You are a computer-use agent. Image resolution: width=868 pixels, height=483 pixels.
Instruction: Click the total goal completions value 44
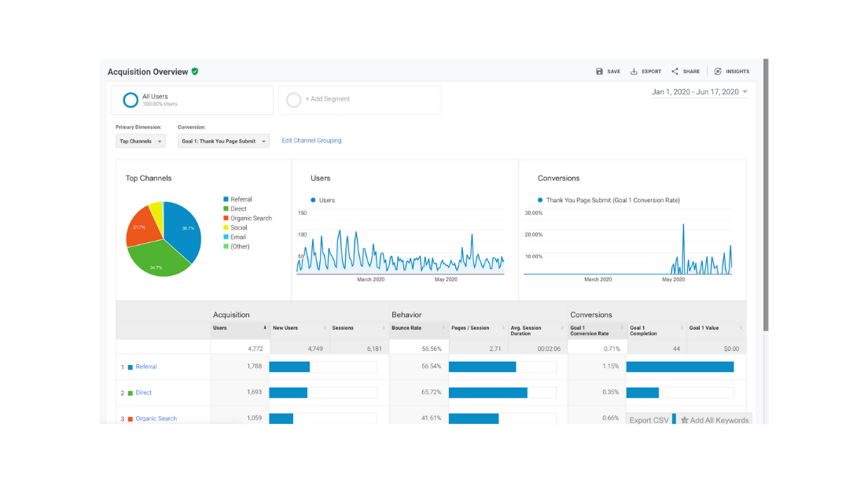[x=676, y=348]
